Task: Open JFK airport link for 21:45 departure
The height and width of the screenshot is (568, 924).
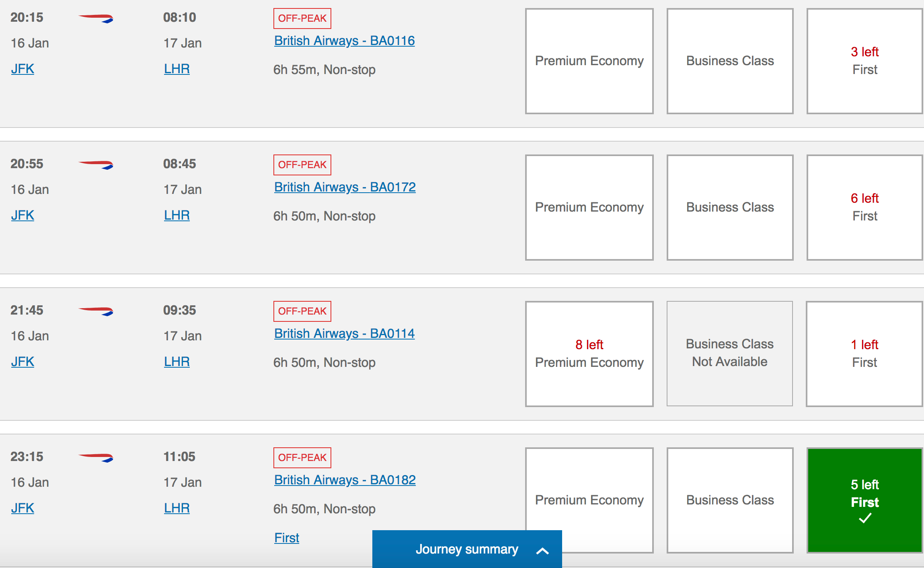Action: pyautogui.click(x=23, y=362)
